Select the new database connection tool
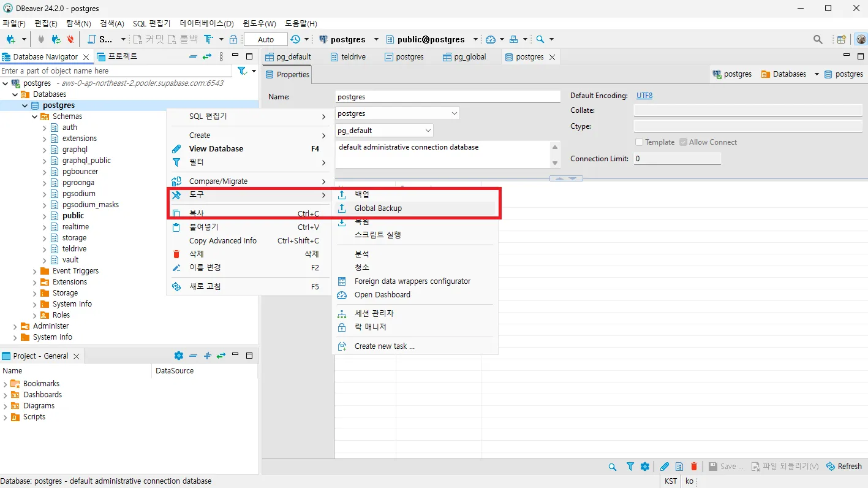 [x=10, y=39]
